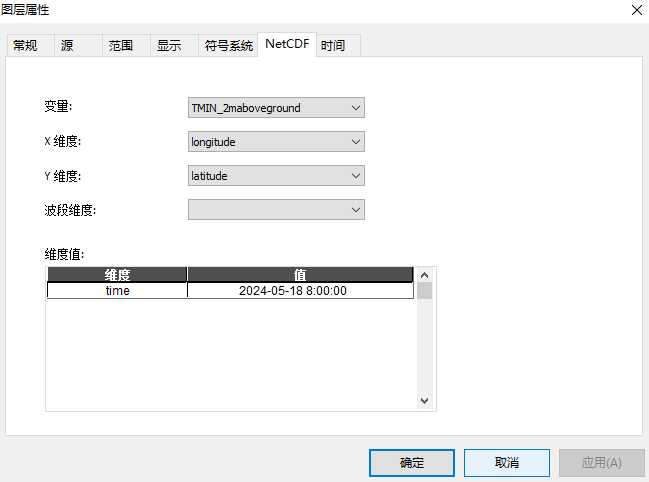This screenshot has width=649, height=482.
Task: Expand the 变量 dropdown showing TMIN_2maboveground
Action: tap(276, 108)
